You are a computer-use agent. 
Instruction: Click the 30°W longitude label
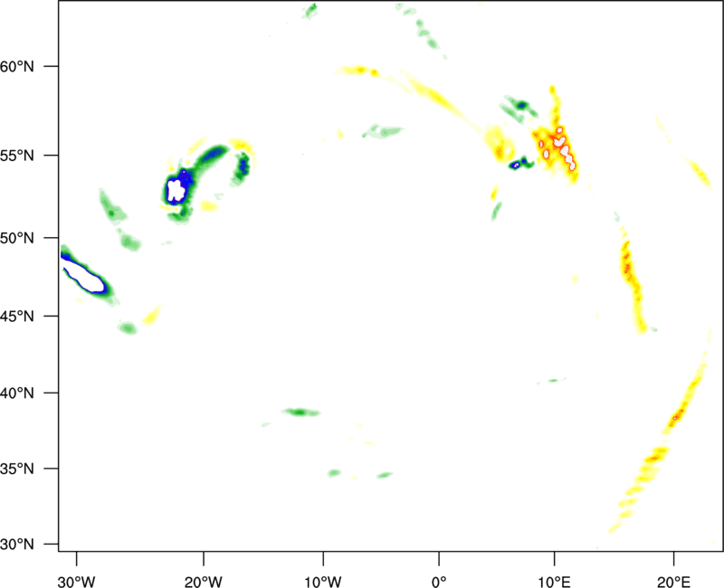click(x=77, y=582)
